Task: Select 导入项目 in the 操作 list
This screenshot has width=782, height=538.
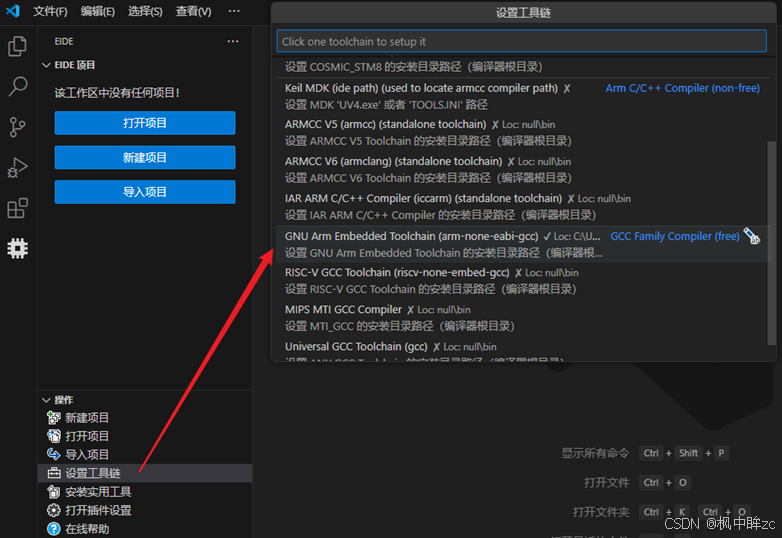Action: point(145,454)
